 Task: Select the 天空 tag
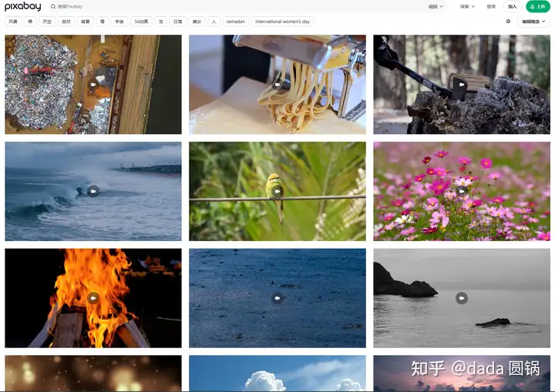[47, 22]
